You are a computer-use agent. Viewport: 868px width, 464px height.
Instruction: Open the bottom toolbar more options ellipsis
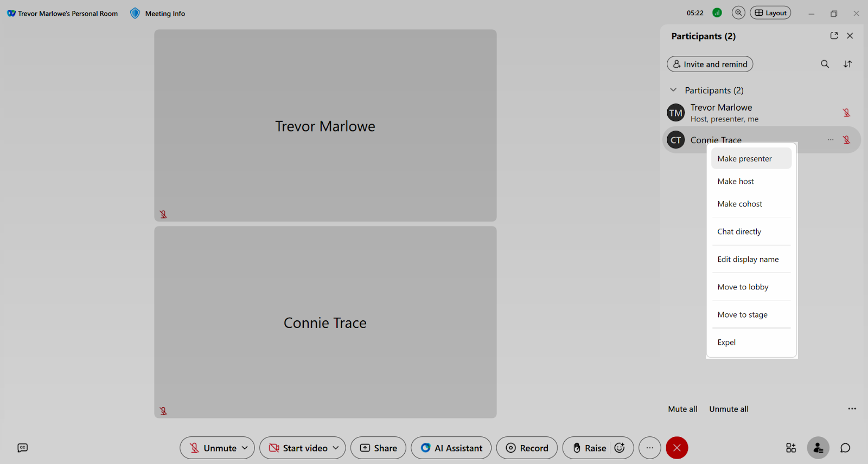(x=650, y=448)
